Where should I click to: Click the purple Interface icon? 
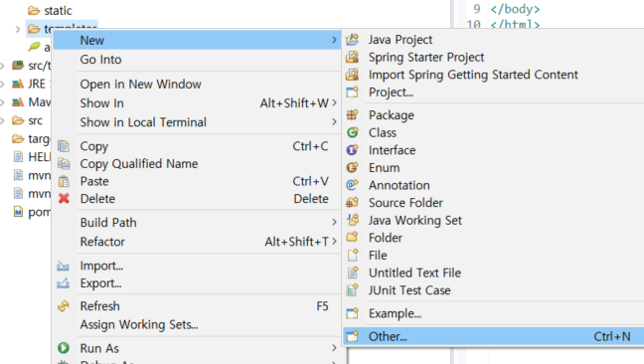353,150
